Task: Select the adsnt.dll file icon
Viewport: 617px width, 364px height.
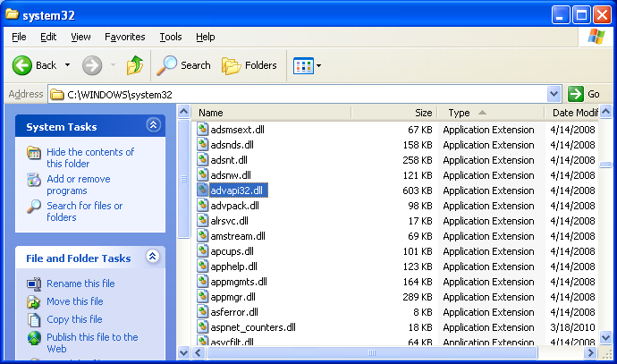Action: point(203,160)
